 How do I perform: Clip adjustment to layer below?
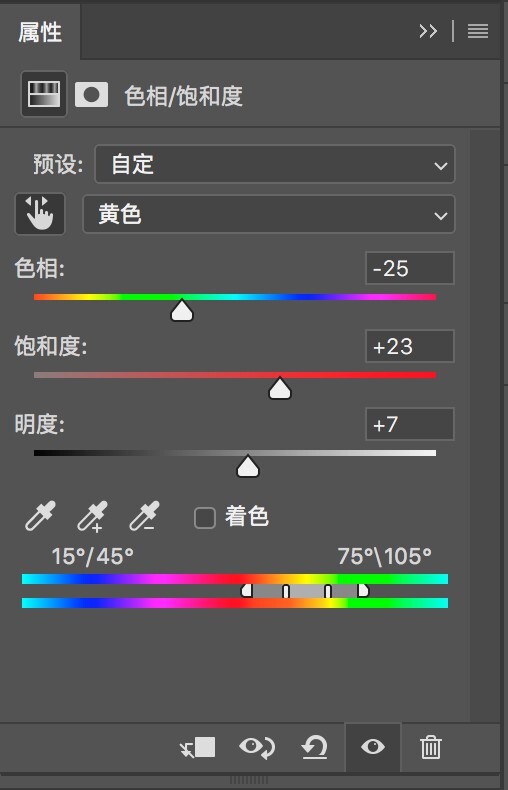[x=198, y=747]
